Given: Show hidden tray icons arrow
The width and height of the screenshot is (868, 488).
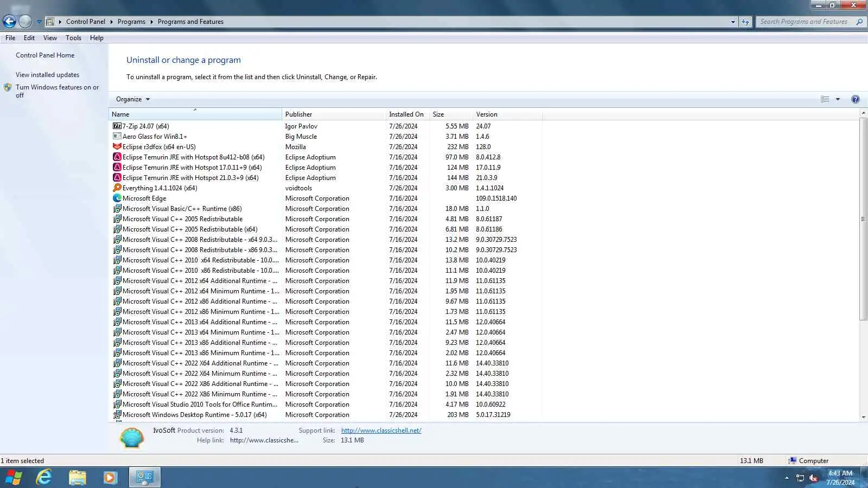Looking at the screenshot, I should coord(787,478).
